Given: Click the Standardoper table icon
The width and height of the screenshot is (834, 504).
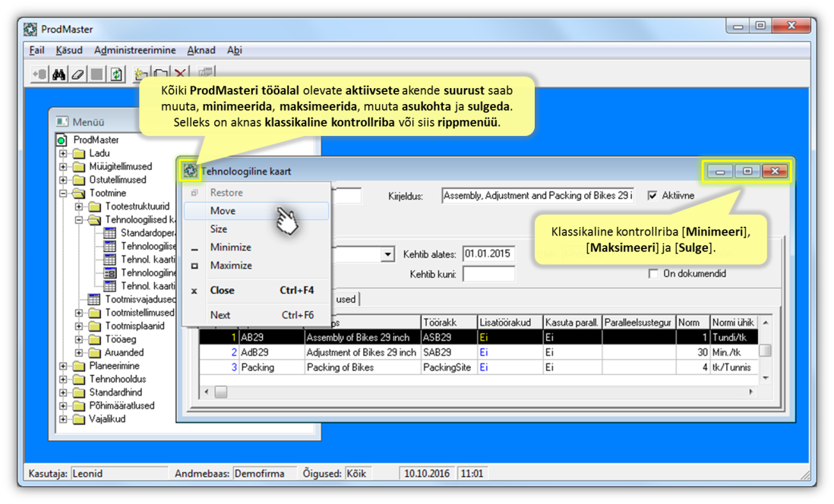Looking at the screenshot, I should [109, 233].
